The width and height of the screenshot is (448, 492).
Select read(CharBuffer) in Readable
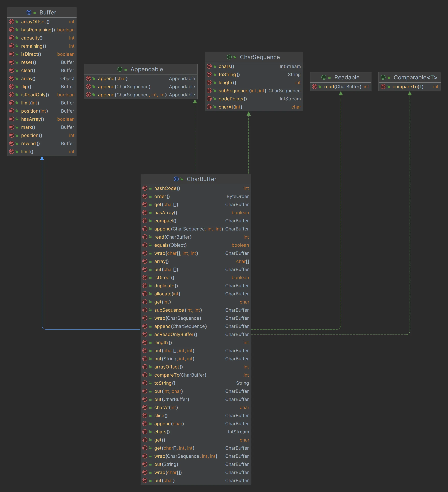(342, 87)
